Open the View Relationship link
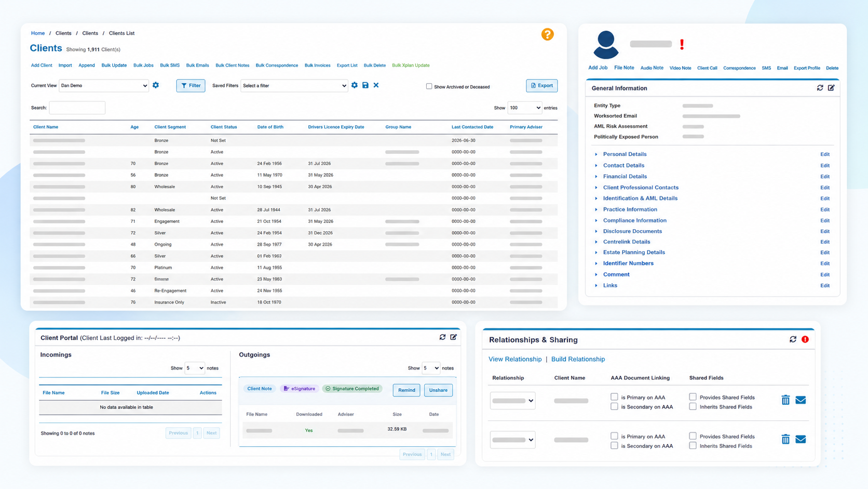Image resolution: width=868 pixels, height=489 pixels. [515, 359]
